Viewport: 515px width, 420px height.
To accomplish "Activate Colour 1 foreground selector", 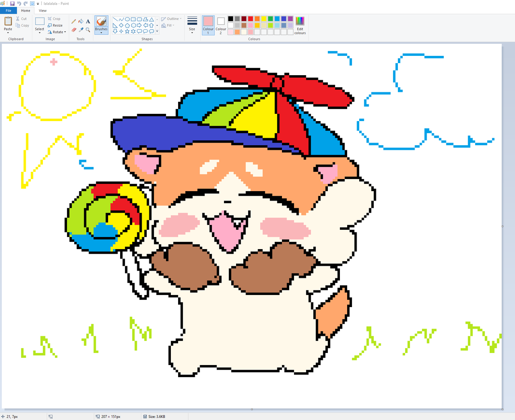I will coord(208,25).
